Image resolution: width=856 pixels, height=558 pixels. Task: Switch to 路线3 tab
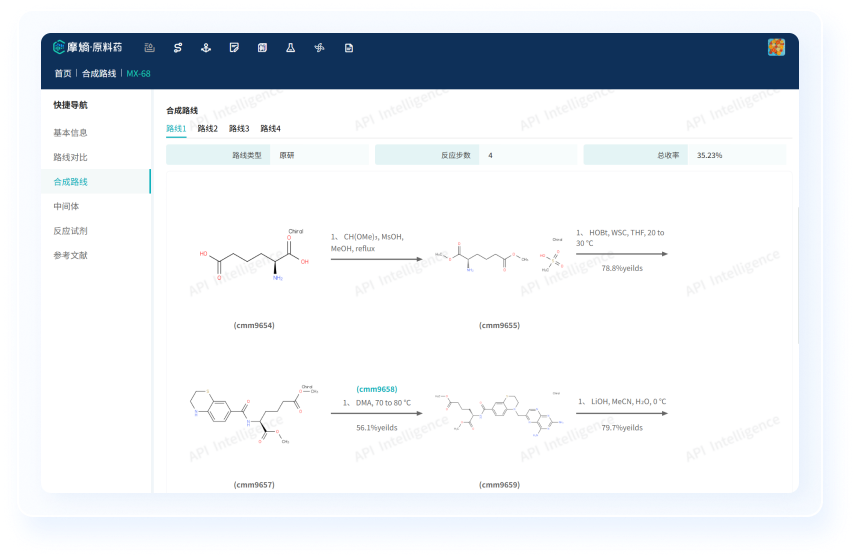(239, 129)
